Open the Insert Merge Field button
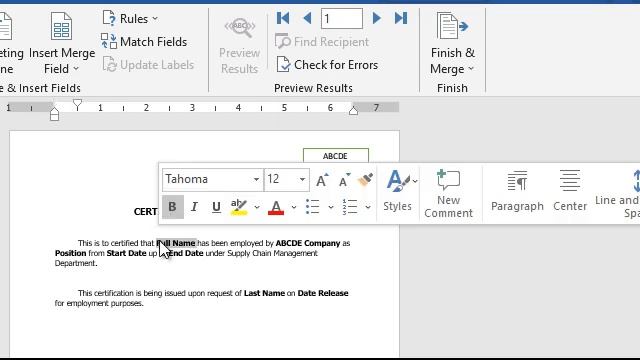The height and width of the screenshot is (360, 640). 62,43
